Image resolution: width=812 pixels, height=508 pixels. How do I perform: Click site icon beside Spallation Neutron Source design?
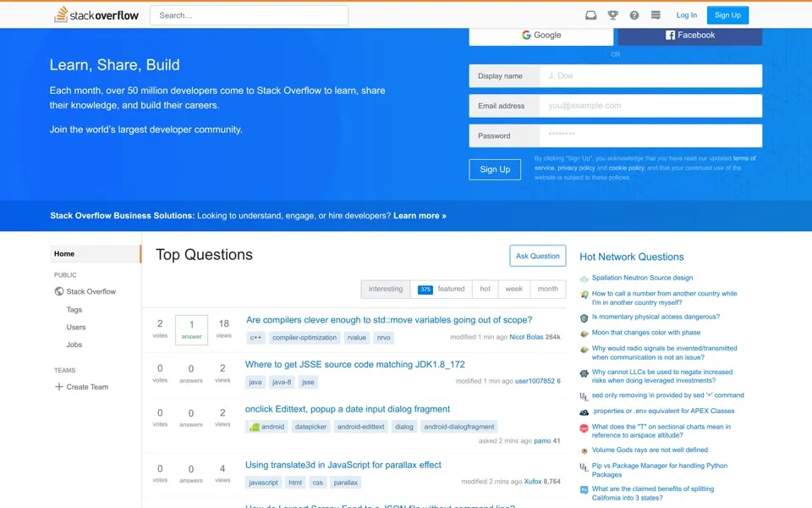click(584, 279)
